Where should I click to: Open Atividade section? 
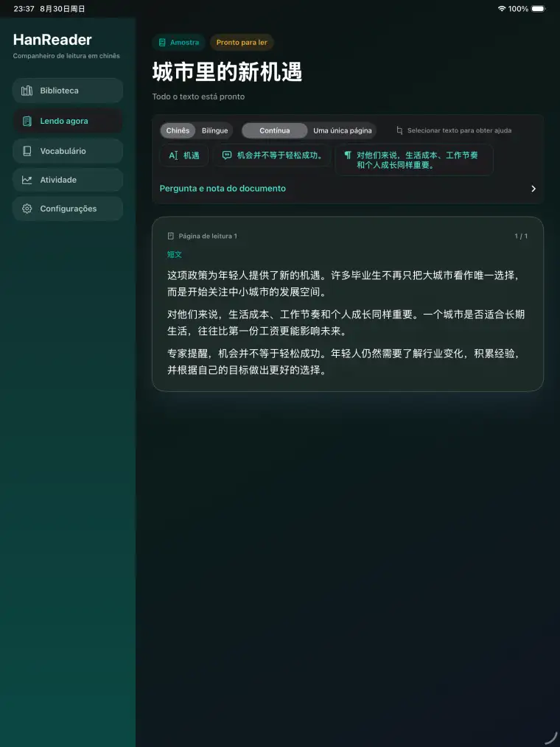(68, 180)
